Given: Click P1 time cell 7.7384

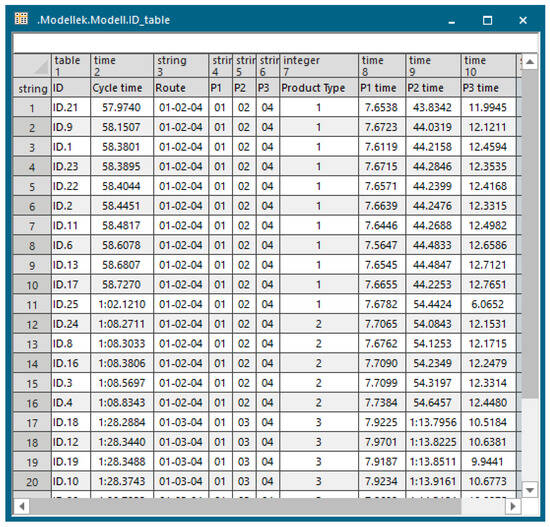Looking at the screenshot, I should (x=382, y=402).
